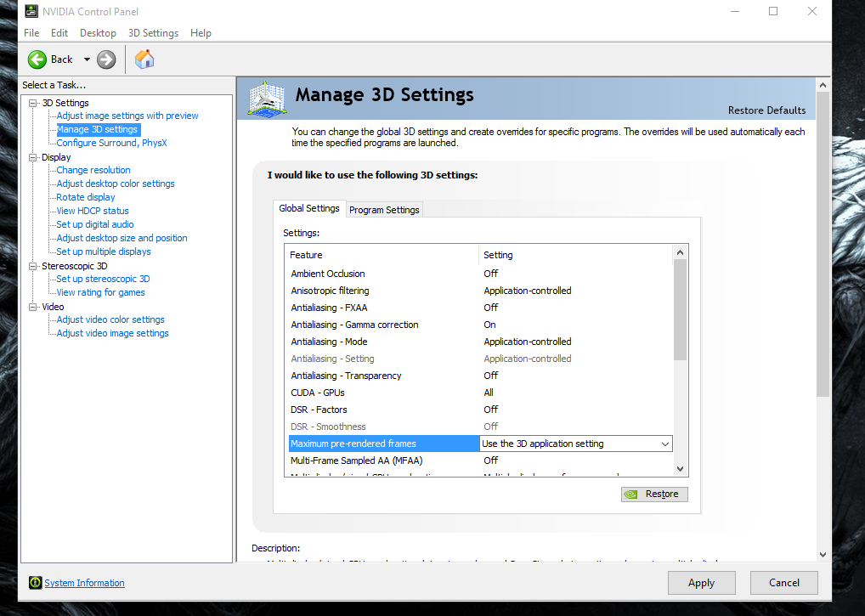Open View HDCP status task
Screen dimensions: 865x616
click(x=92, y=211)
